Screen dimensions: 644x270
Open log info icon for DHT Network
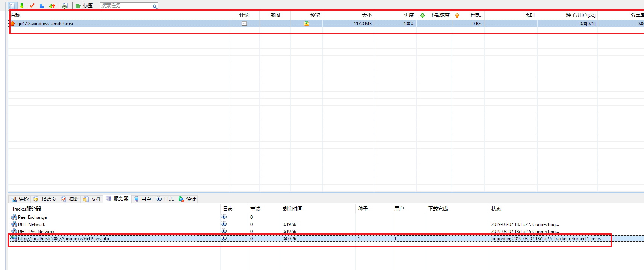click(224, 224)
